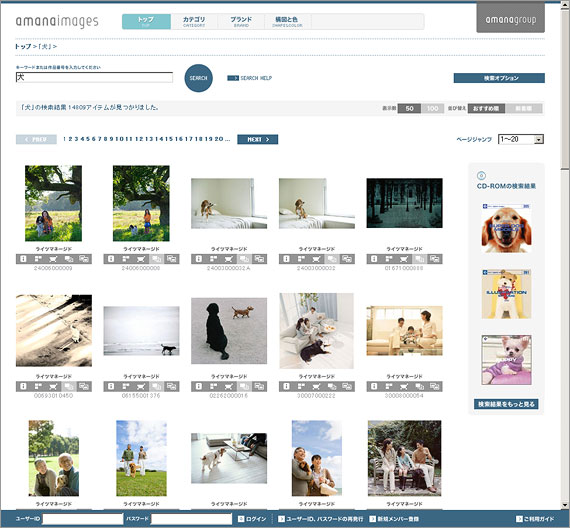Viewport: 570px width, 528px height.
Task: Click the 新規メンバー登録 registration link
Action: tap(394, 519)
